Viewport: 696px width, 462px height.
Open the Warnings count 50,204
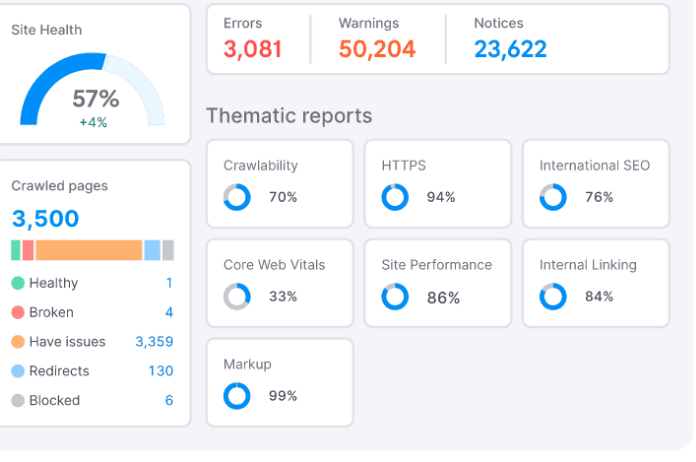pos(377,49)
